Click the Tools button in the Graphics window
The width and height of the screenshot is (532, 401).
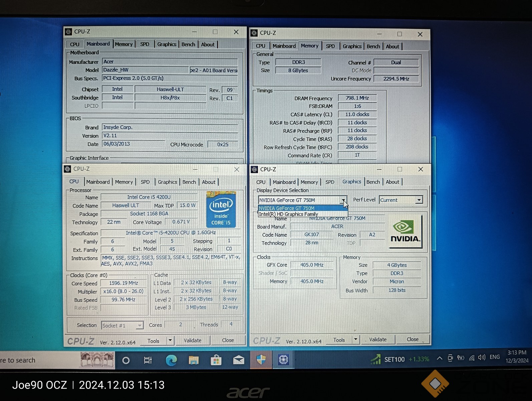339,340
